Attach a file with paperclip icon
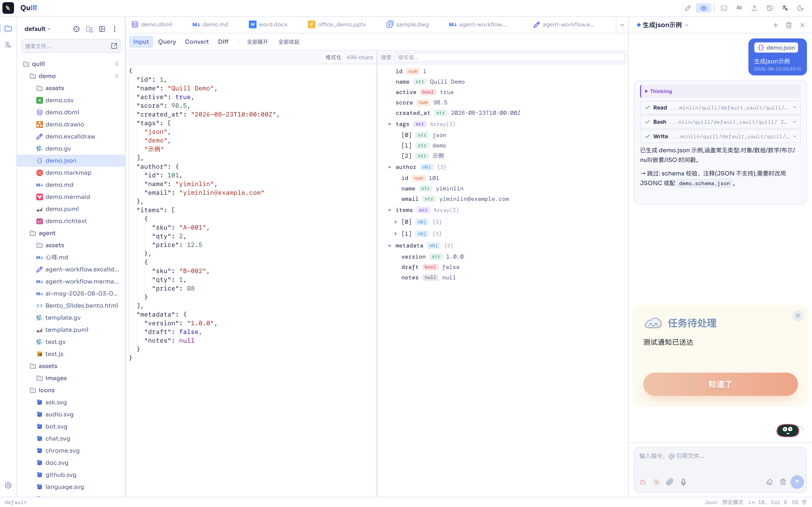 click(x=670, y=482)
